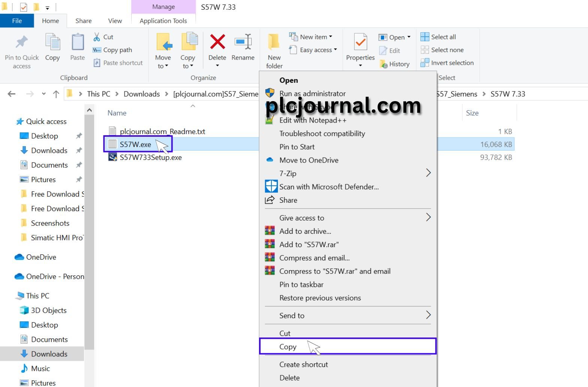Click This PC in the address bar
Image resolution: width=588 pixels, height=387 pixels.
[99, 94]
